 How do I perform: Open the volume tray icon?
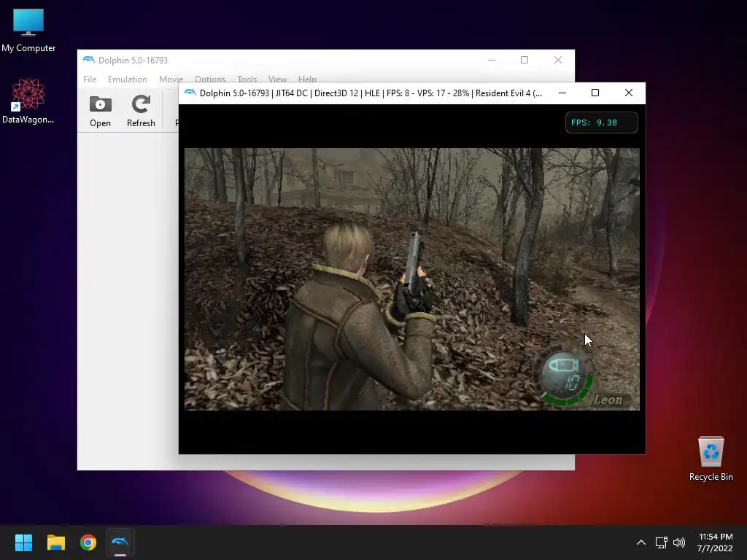tap(679, 542)
